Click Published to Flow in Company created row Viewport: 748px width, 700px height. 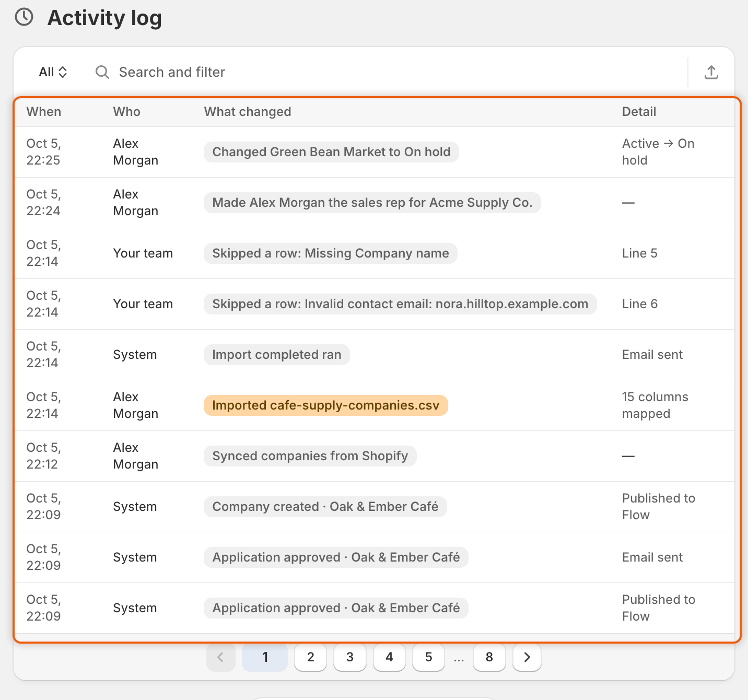(x=658, y=507)
